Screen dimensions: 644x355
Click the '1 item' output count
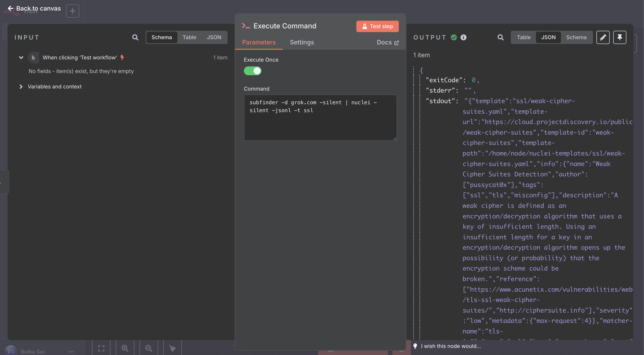421,55
